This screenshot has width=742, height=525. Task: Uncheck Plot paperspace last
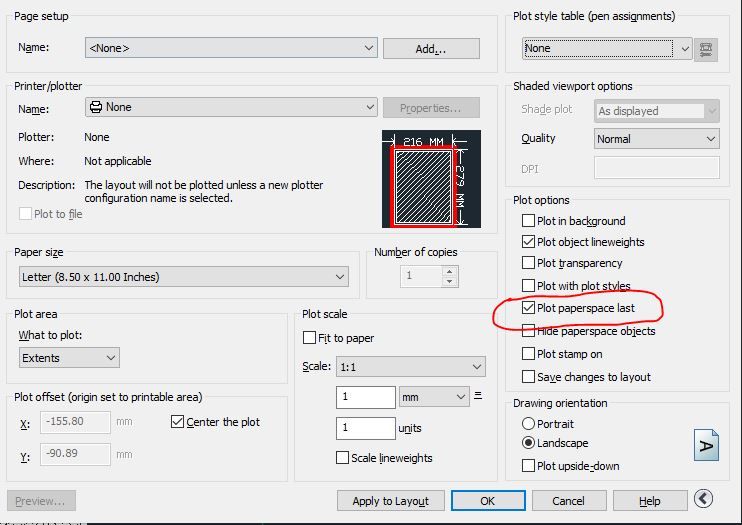(528, 308)
